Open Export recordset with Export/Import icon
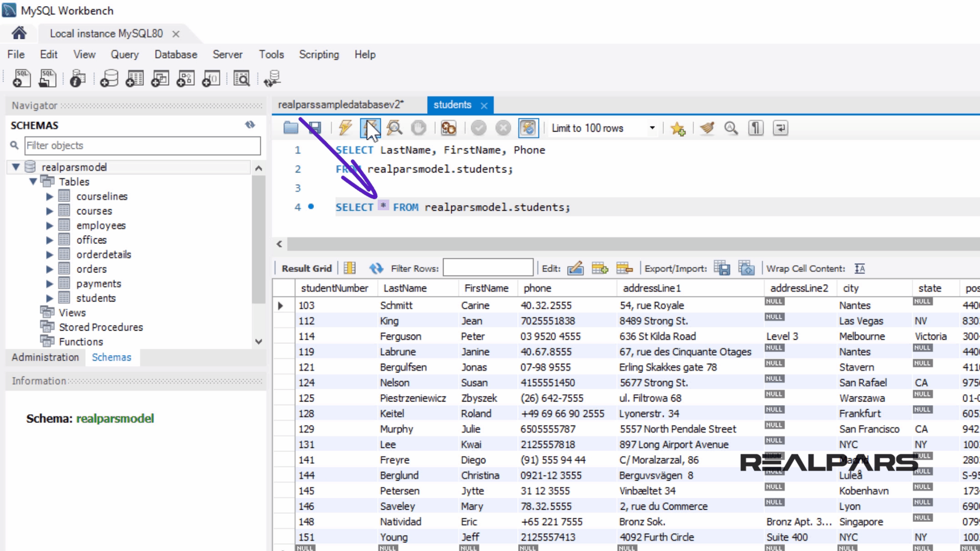 coord(723,268)
